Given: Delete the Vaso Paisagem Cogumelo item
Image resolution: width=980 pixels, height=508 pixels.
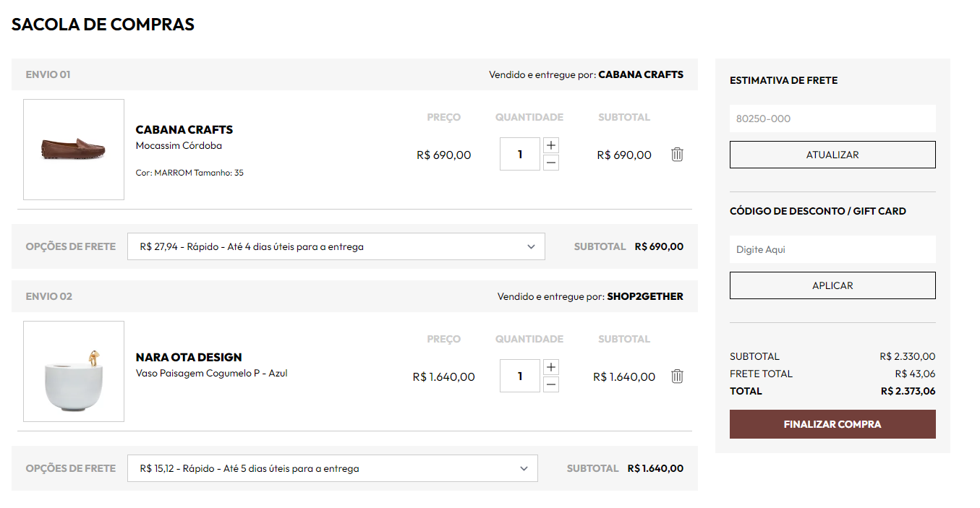Looking at the screenshot, I should coord(677,376).
